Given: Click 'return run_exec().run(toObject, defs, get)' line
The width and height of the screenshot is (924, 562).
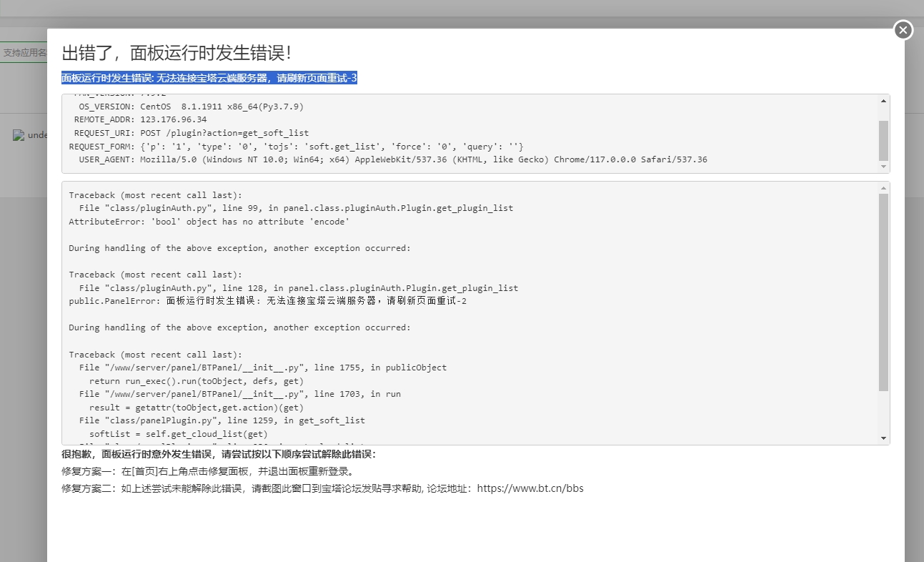Looking at the screenshot, I should (x=197, y=381).
